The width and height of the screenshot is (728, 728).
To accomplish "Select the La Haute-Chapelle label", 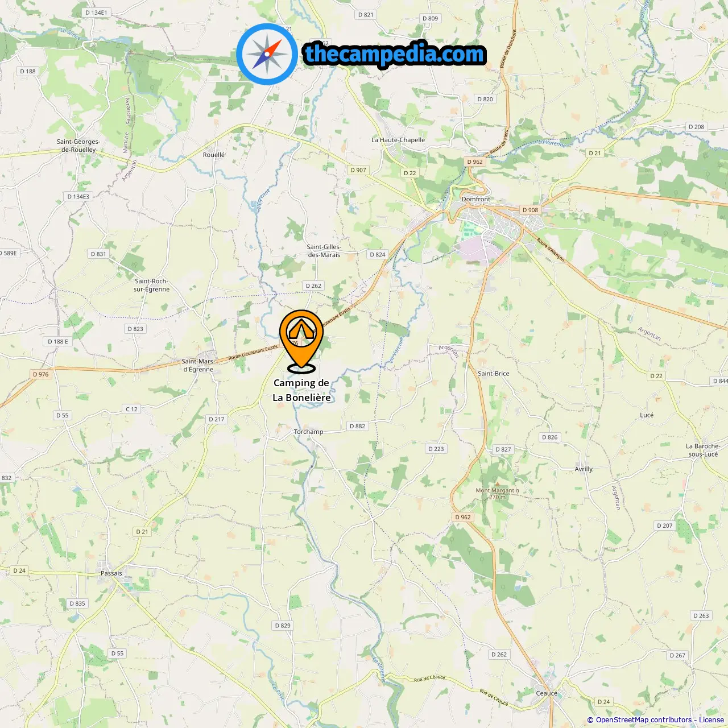I will pos(398,140).
